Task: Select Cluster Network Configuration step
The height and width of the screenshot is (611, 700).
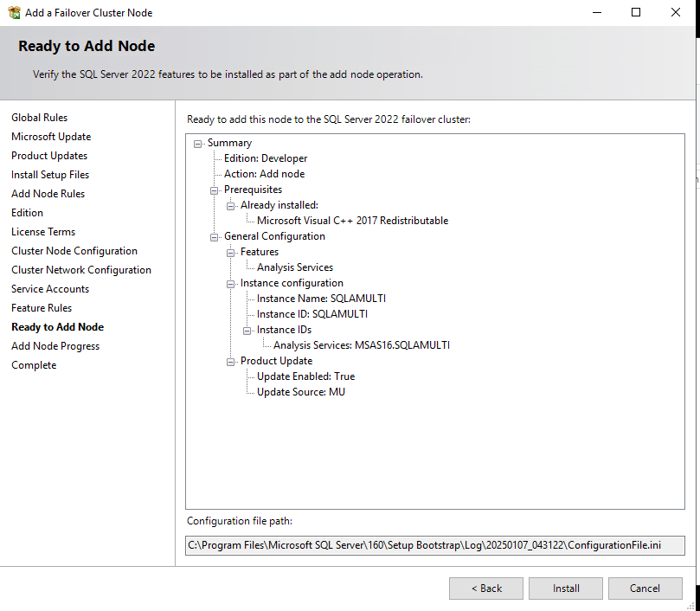Action: (81, 270)
